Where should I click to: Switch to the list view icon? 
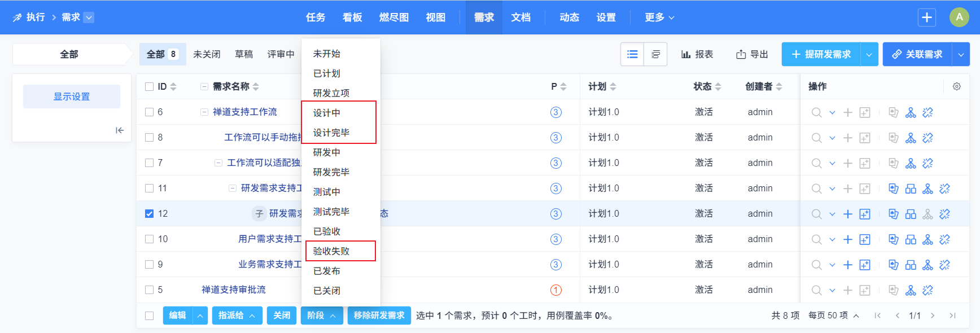tap(632, 54)
